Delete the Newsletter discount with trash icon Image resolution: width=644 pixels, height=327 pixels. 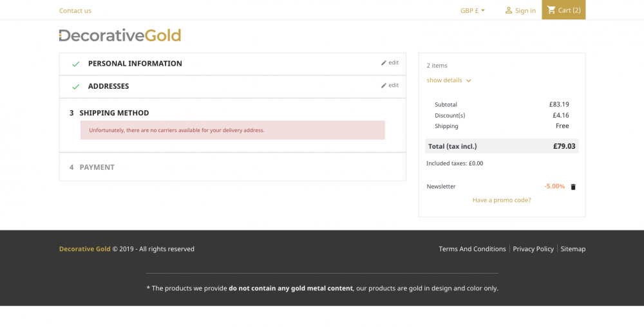573,187
